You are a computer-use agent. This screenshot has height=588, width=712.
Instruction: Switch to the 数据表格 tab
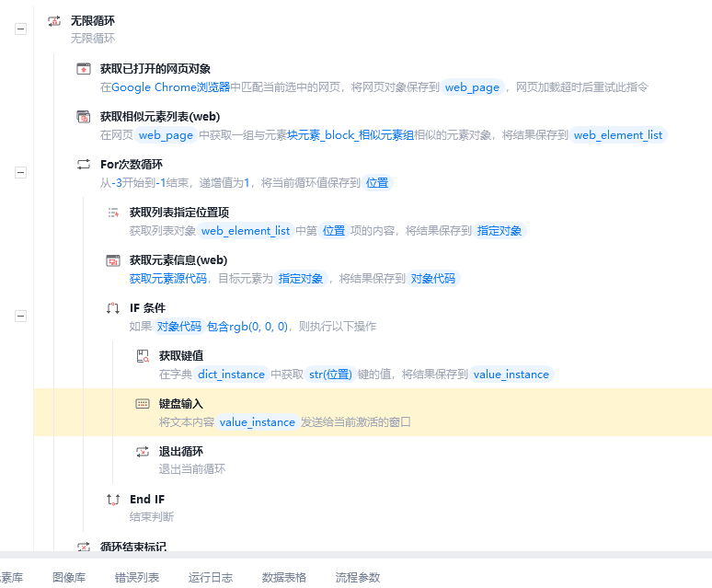tap(284, 578)
